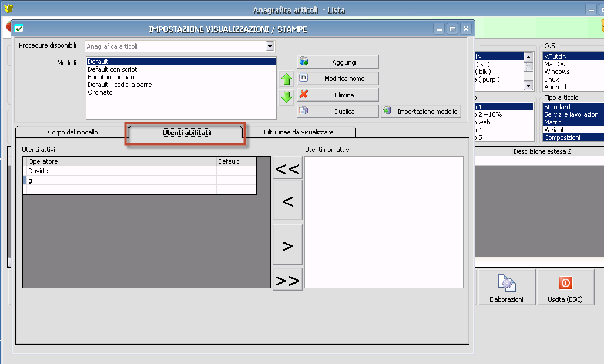
Task: Click the app icon in Anagrafica articoli title bar
Action: coord(8,8)
